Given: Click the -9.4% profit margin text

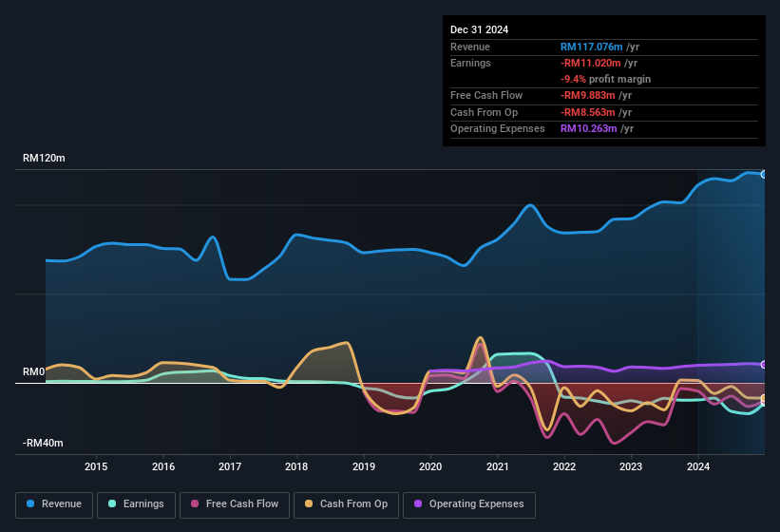Looking at the screenshot, I should click(x=605, y=79).
